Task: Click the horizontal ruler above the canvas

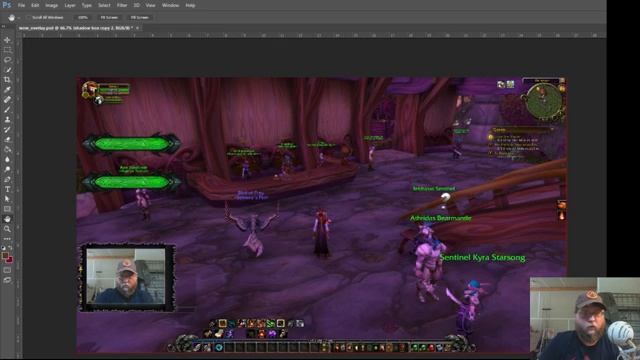Action: pyautogui.click(x=314, y=36)
